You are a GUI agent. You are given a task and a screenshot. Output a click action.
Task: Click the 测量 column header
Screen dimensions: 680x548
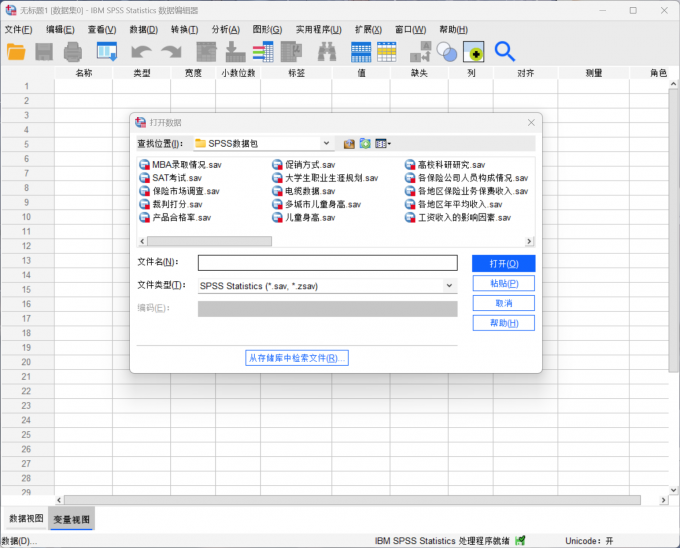(594, 73)
